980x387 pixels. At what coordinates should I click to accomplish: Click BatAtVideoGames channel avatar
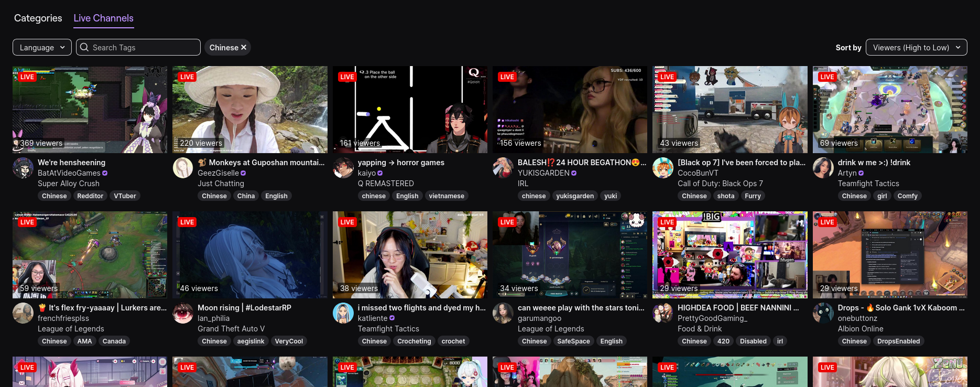[23, 168]
